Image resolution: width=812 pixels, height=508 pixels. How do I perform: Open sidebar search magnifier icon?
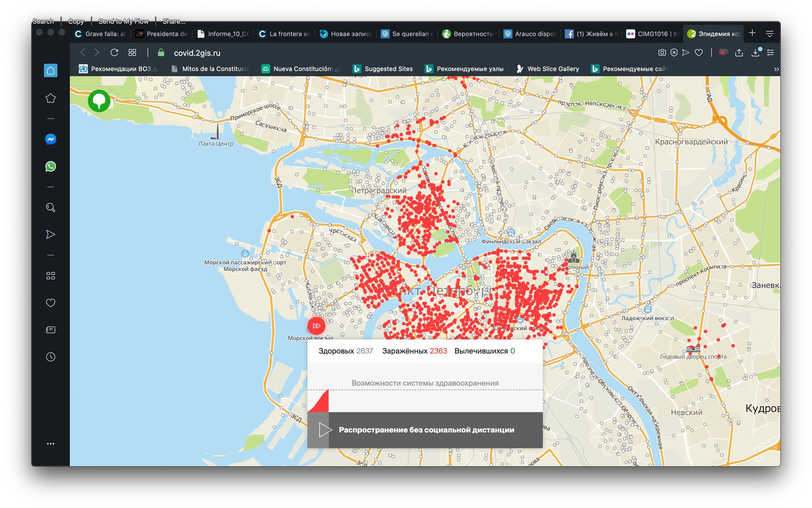pos(50,208)
